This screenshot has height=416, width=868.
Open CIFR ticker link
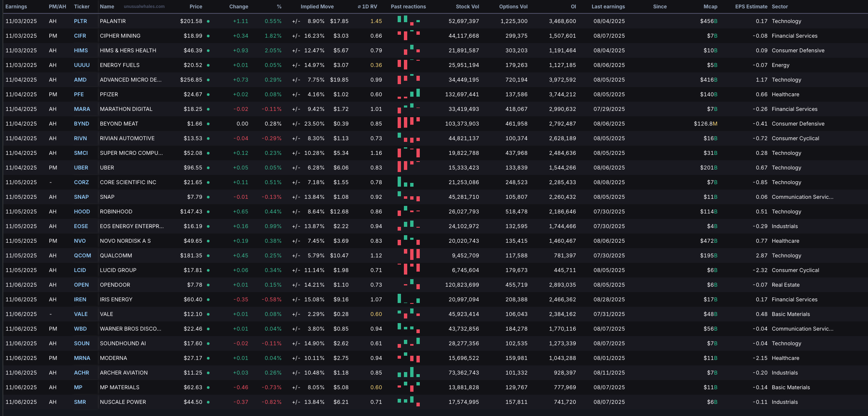(80, 36)
